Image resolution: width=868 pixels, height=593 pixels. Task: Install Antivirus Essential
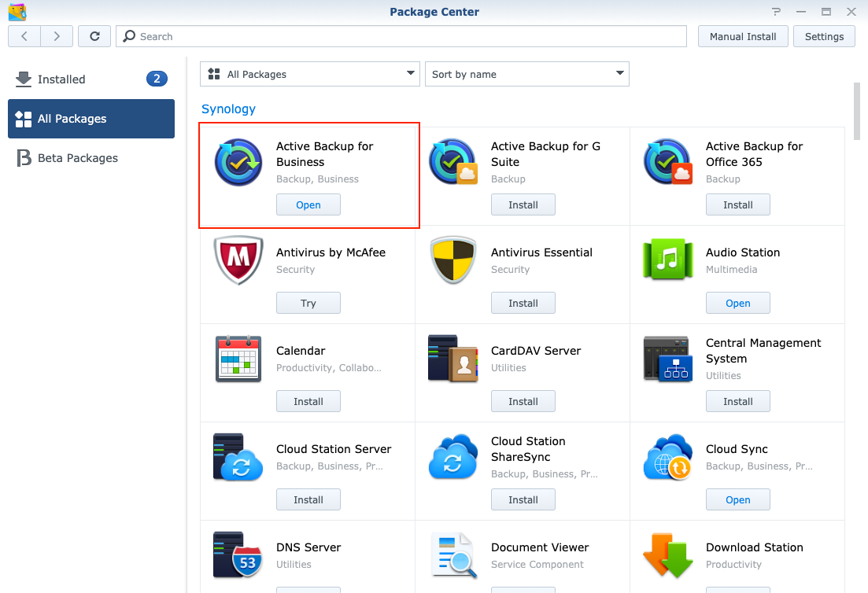(x=523, y=303)
